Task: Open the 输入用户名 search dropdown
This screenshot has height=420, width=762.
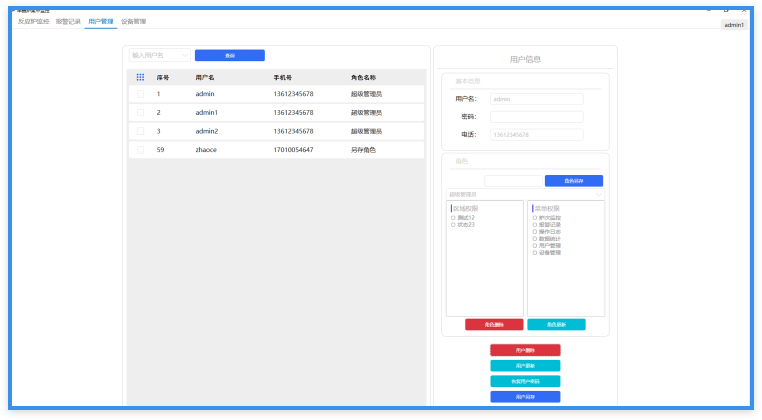Action: 159,56
